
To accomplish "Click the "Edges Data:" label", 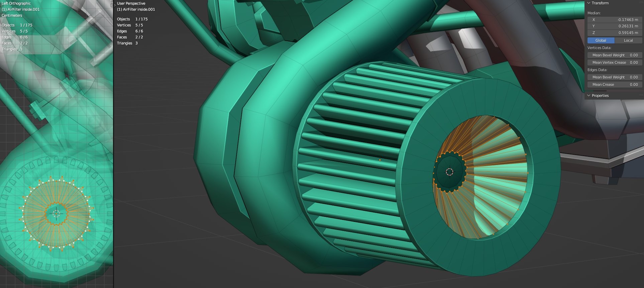I will 597,70.
